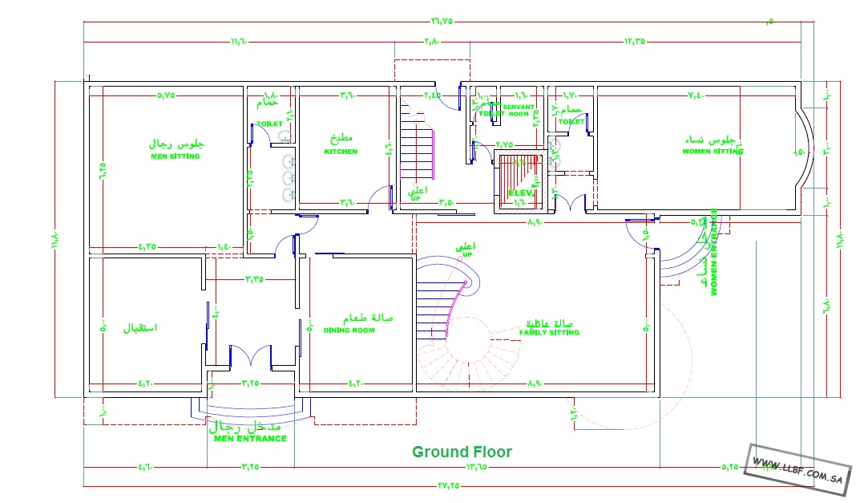Click the straight staircase beside the kitchen
Screen dimensions: 868x503
(417, 152)
